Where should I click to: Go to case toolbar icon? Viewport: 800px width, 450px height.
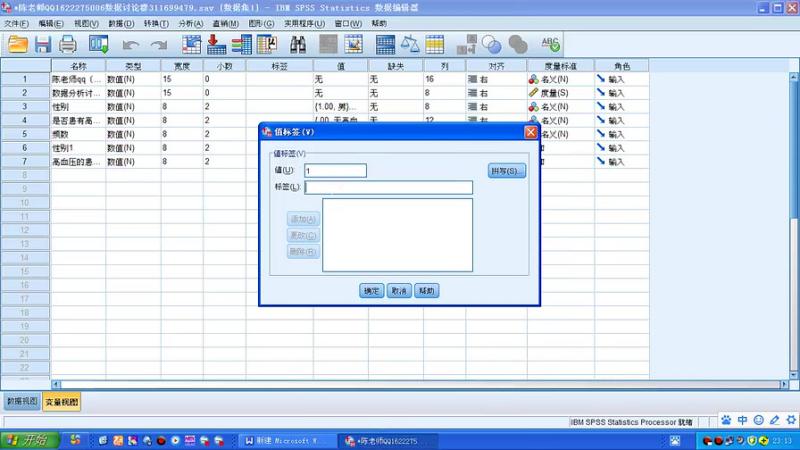[x=191, y=45]
